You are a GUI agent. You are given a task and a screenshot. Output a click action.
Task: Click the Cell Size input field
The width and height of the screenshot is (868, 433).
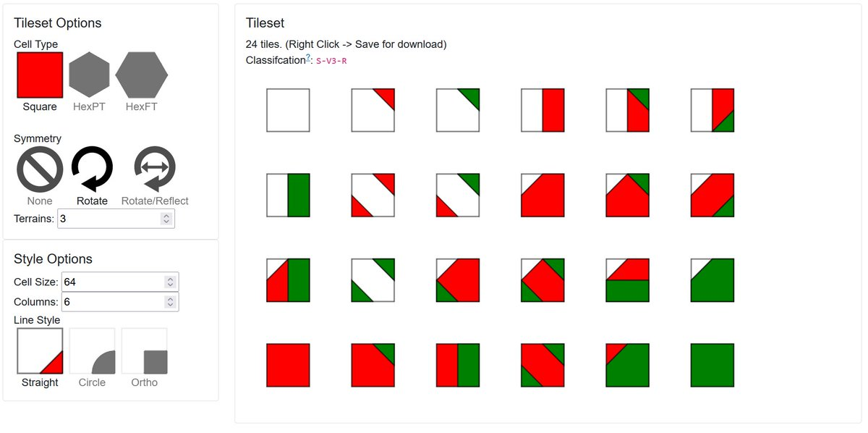click(x=112, y=282)
